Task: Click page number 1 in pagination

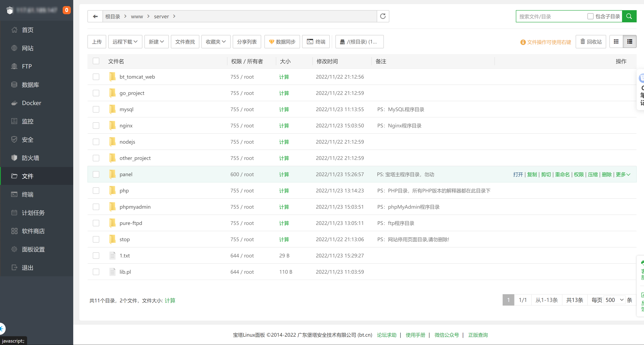Action: 509,300
